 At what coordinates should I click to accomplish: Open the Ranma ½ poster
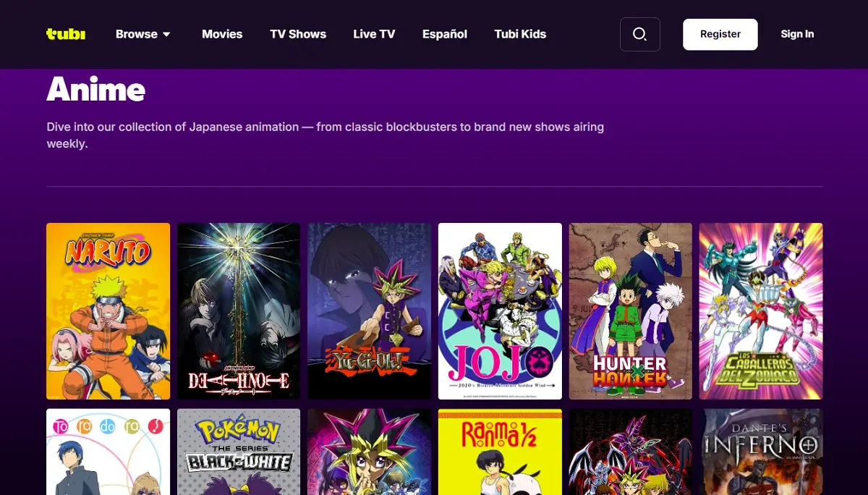(x=500, y=452)
